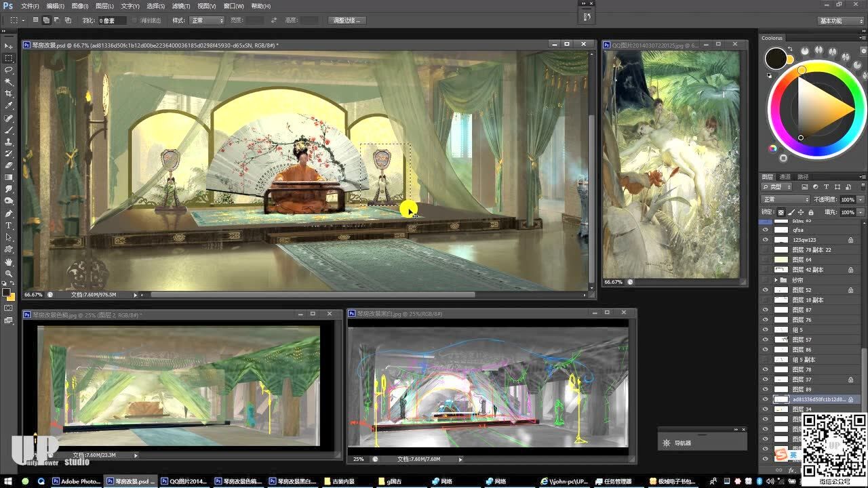Open the 样式 style dropdown
This screenshot has height=488, width=868.
[207, 20]
